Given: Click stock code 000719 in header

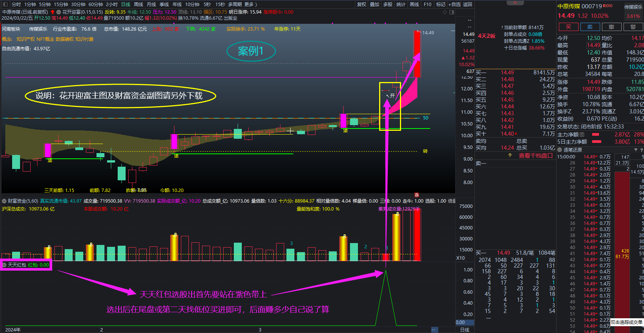Looking at the screenshot, I should [x=591, y=6].
